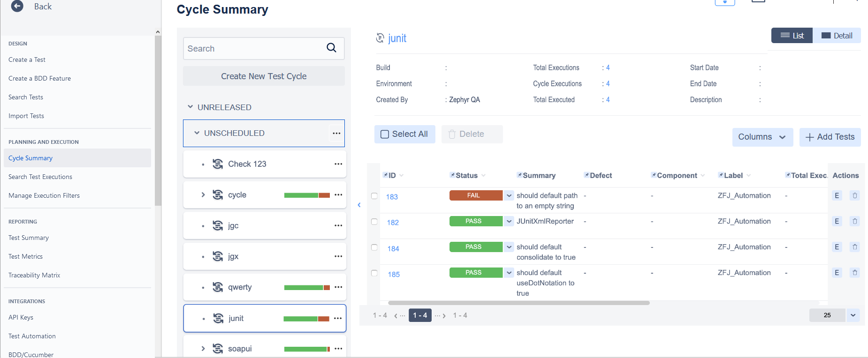868x358 pixels.
Task: Open test ID 183 link
Action: pyautogui.click(x=392, y=197)
